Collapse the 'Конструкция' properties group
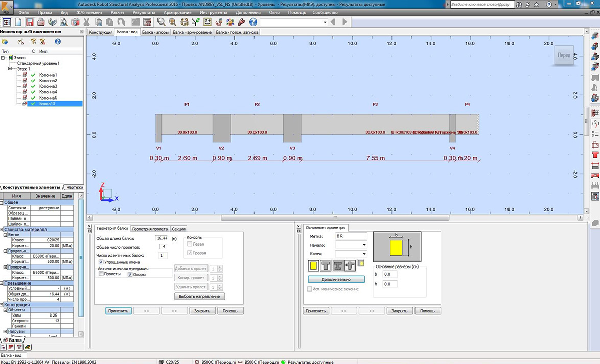Image resolution: width=600 pixels, height=364 pixels. pyautogui.click(x=2, y=305)
